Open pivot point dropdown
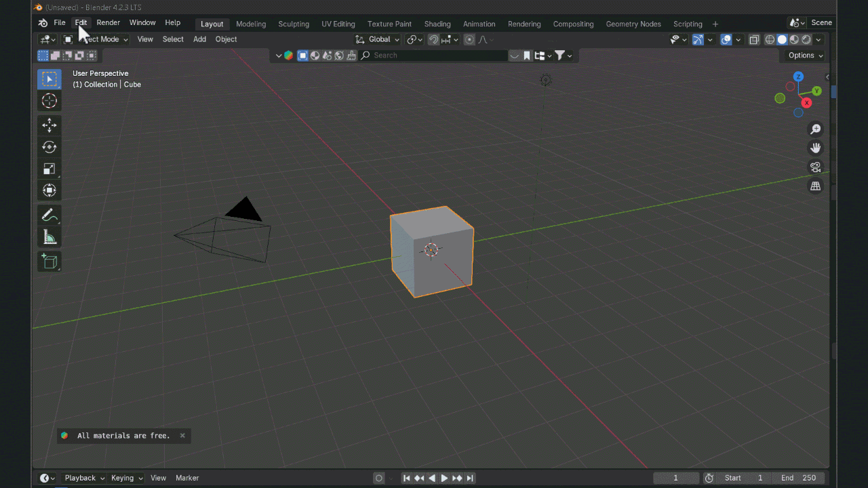Image resolution: width=868 pixels, height=488 pixels. tap(414, 39)
